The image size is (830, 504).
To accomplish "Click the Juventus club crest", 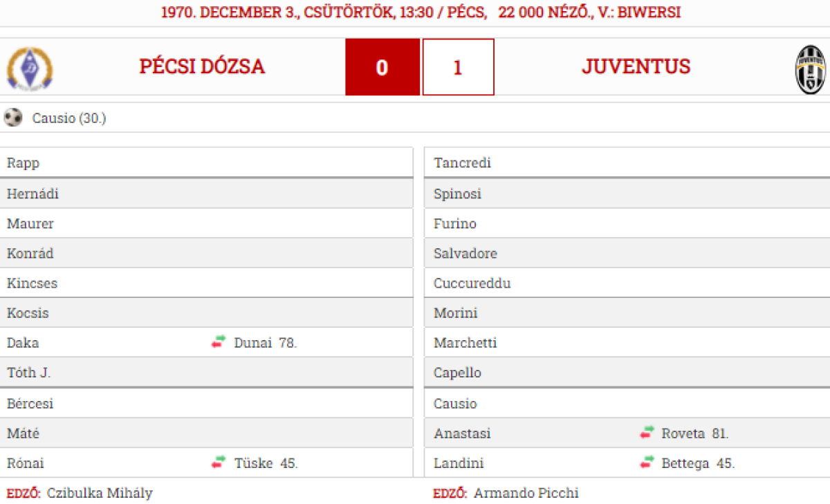I will 810,69.
